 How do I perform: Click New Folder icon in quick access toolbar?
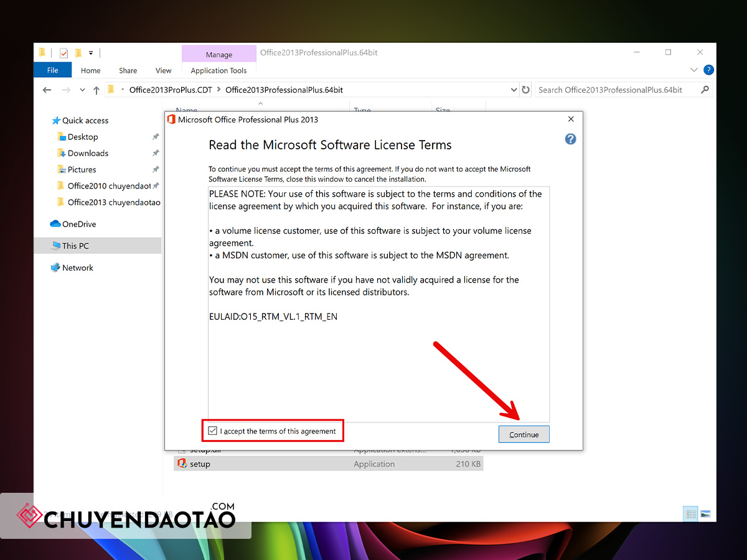tap(78, 53)
